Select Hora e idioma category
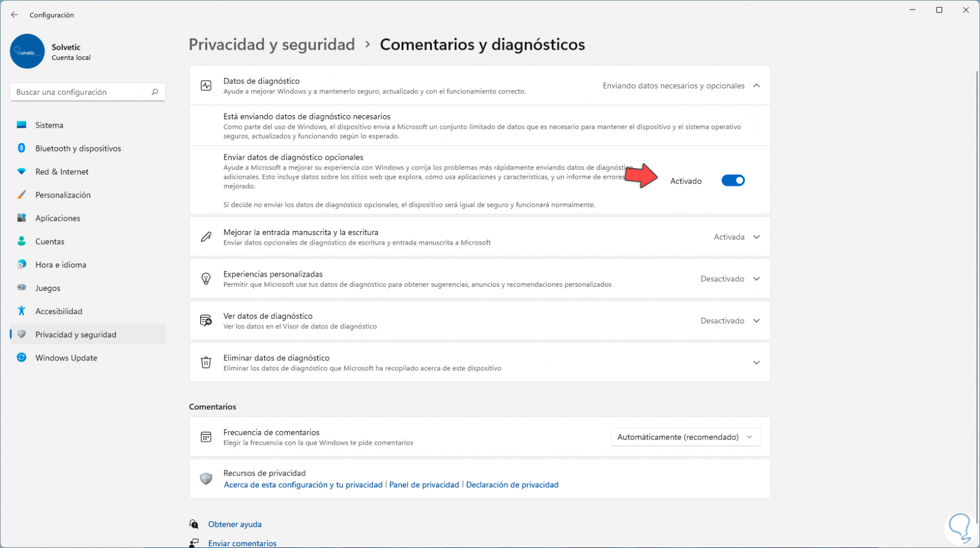This screenshot has width=980, height=548. tap(61, 265)
